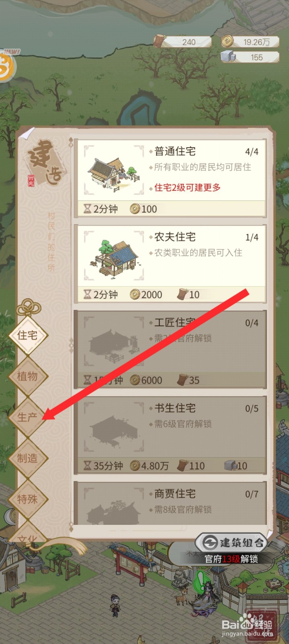Tap the locked 商贾住宅 card
Viewport: 289px width, 644px height.
point(170,503)
